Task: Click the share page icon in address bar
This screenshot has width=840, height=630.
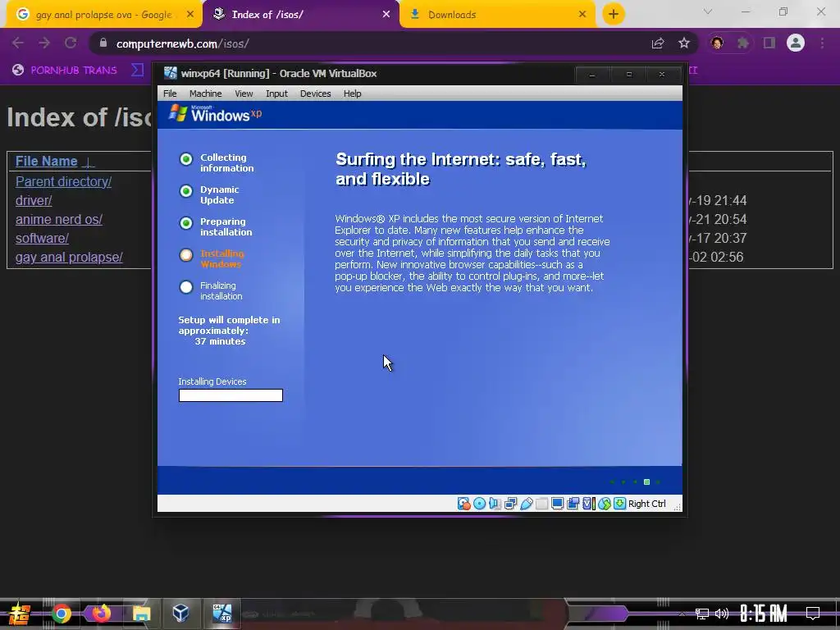Action: [x=658, y=43]
